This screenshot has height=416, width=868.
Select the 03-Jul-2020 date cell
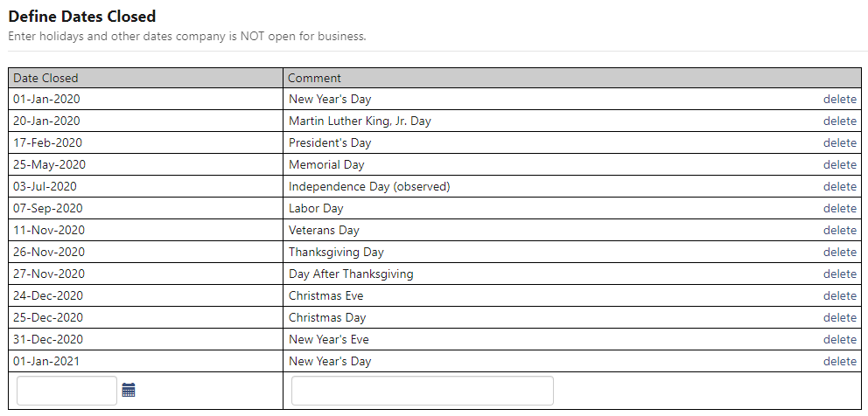click(x=45, y=186)
